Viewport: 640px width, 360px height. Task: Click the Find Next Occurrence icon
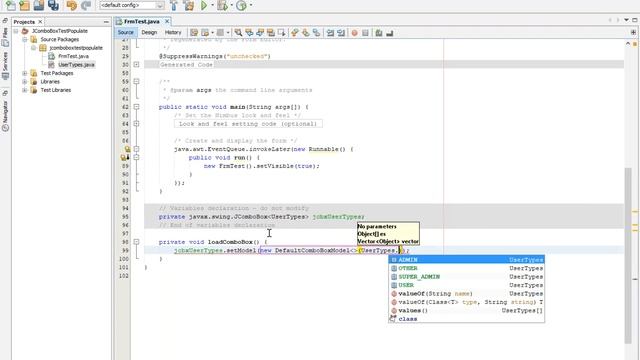click(x=260, y=33)
